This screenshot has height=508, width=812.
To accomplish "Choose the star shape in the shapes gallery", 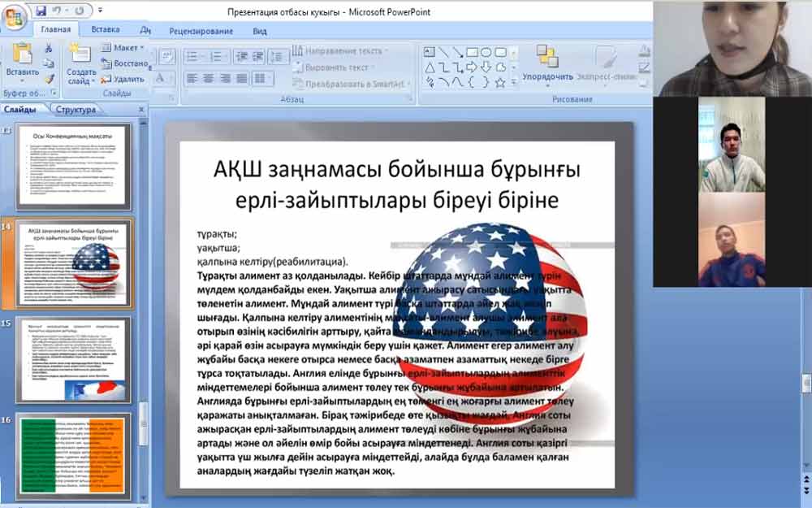I will pyautogui.click(x=500, y=81).
